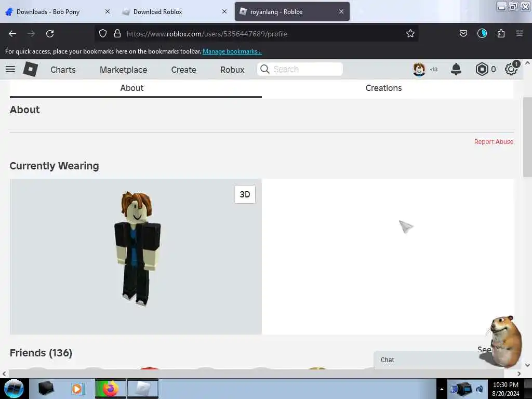Click the Friends (136) heading
This screenshot has width=532, height=399.
point(41,353)
